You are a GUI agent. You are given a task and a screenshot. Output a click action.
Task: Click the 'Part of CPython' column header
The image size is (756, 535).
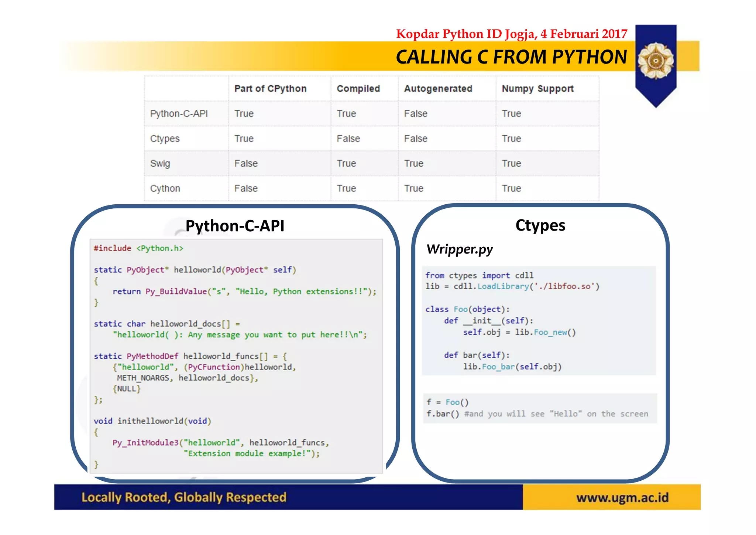(x=270, y=89)
